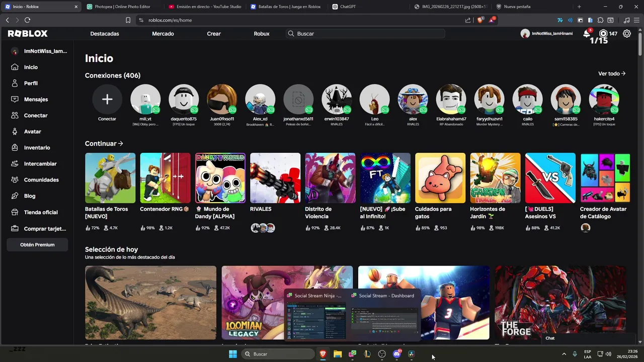Click the Brave Rewards triangle icon
644x362 pixels.
pos(492,20)
